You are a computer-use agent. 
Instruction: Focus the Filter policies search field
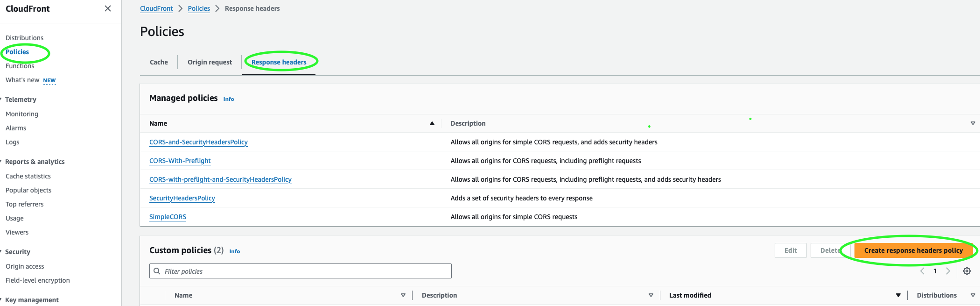click(x=301, y=271)
